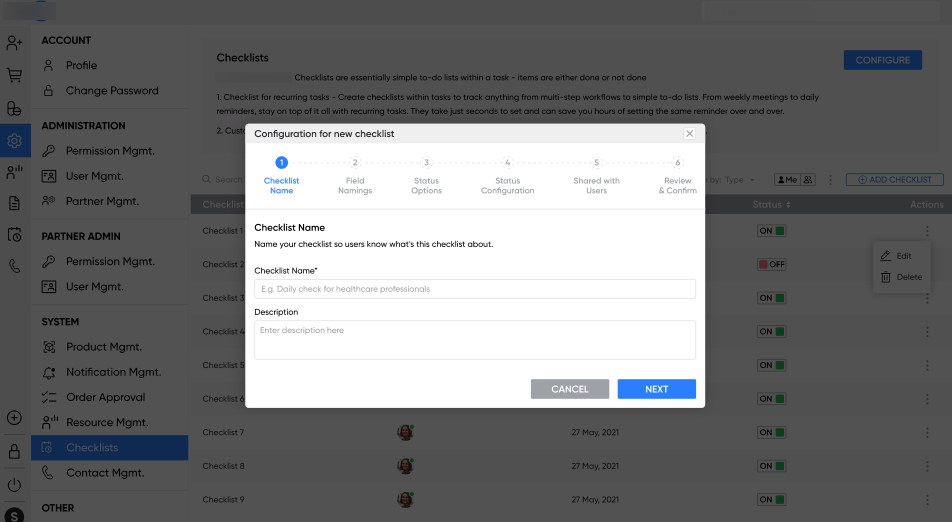
Task: Open the phone icon in left rail
Action: 14,267
